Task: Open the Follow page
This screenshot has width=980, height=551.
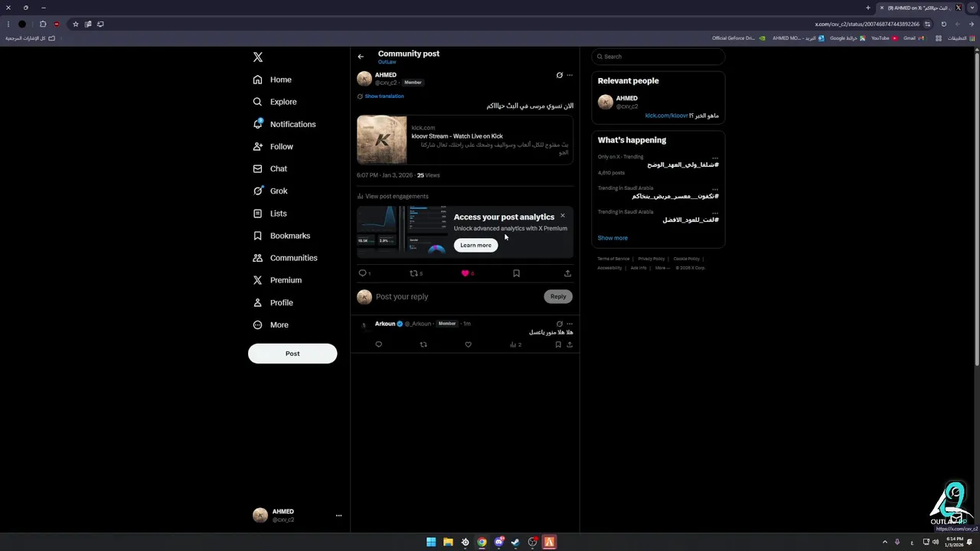Action: [x=273, y=146]
